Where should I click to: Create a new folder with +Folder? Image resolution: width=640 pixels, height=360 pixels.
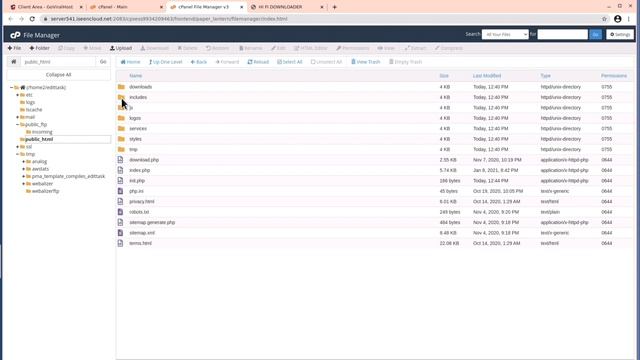(x=40, y=48)
